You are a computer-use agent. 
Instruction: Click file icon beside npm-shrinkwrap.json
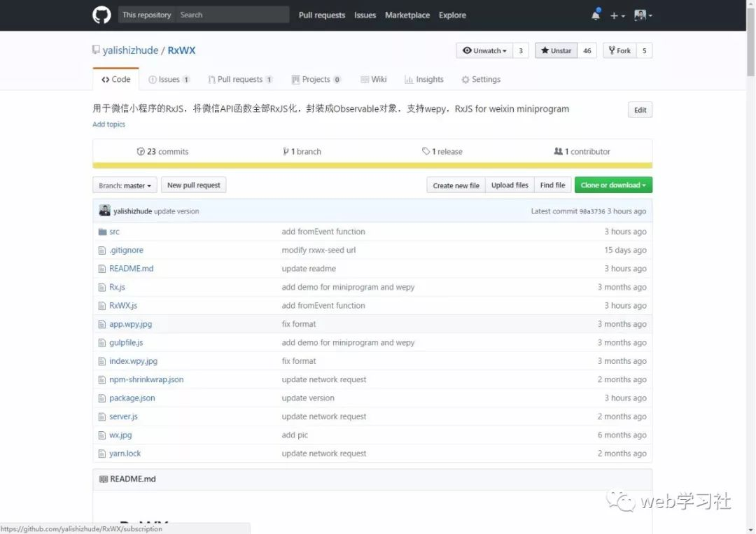[101, 380]
